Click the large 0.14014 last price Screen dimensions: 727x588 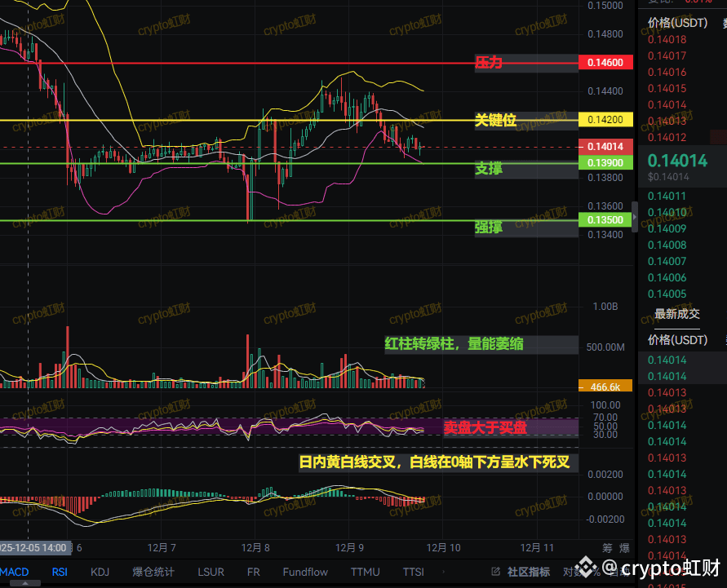point(677,161)
